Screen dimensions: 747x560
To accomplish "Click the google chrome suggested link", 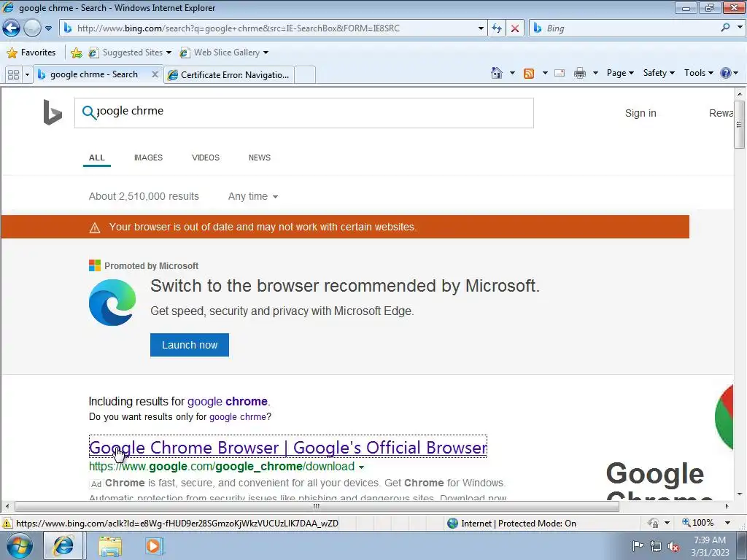I will 228,402.
